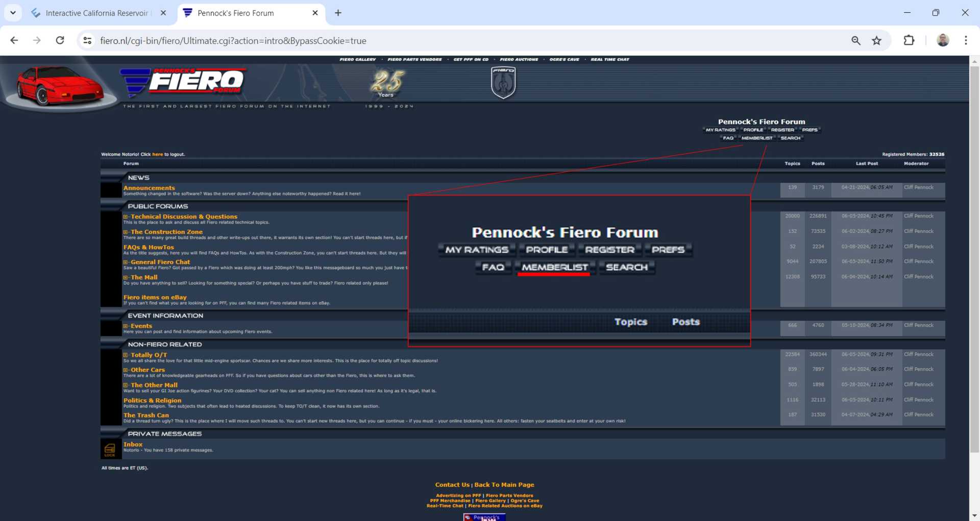980x521 pixels.
Task: Open Fiero Parts Vendors in top navigation
Action: click(414, 59)
